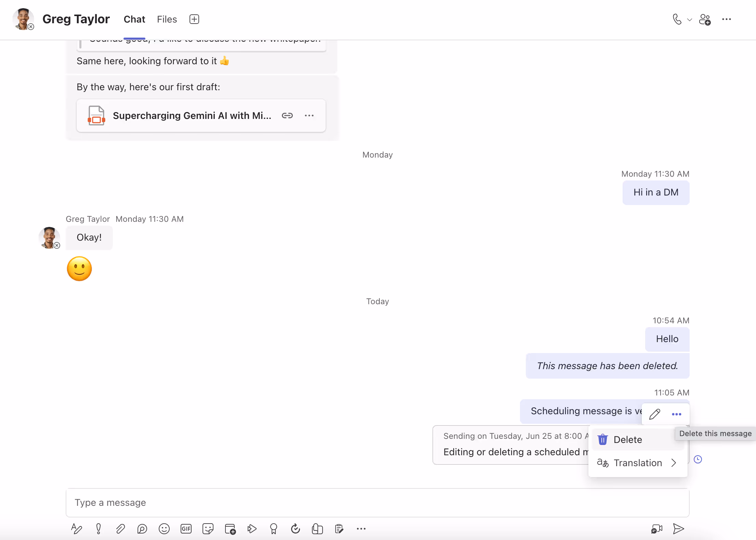756x540 pixels.
Task: Open the Format text icon
Action: 76,529
